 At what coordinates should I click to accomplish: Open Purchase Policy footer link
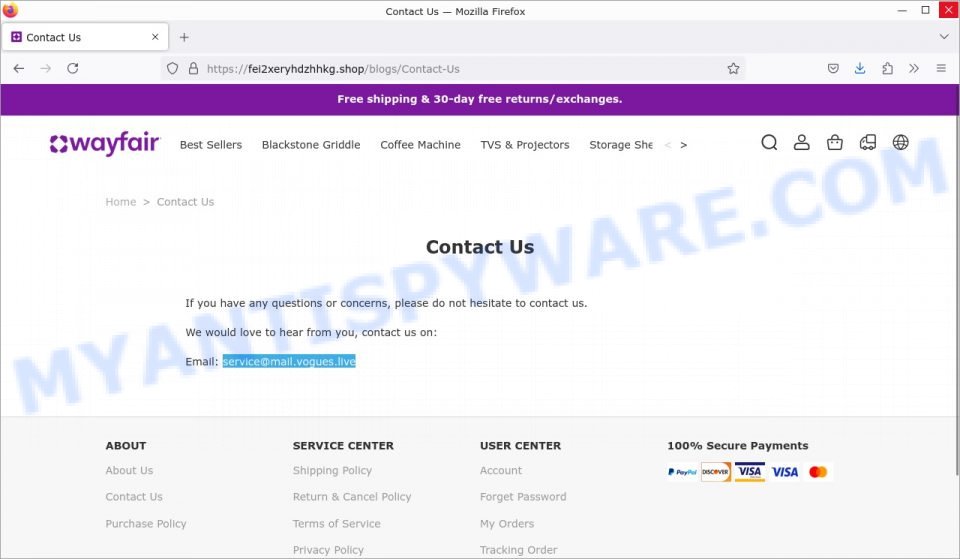point(146,523)
